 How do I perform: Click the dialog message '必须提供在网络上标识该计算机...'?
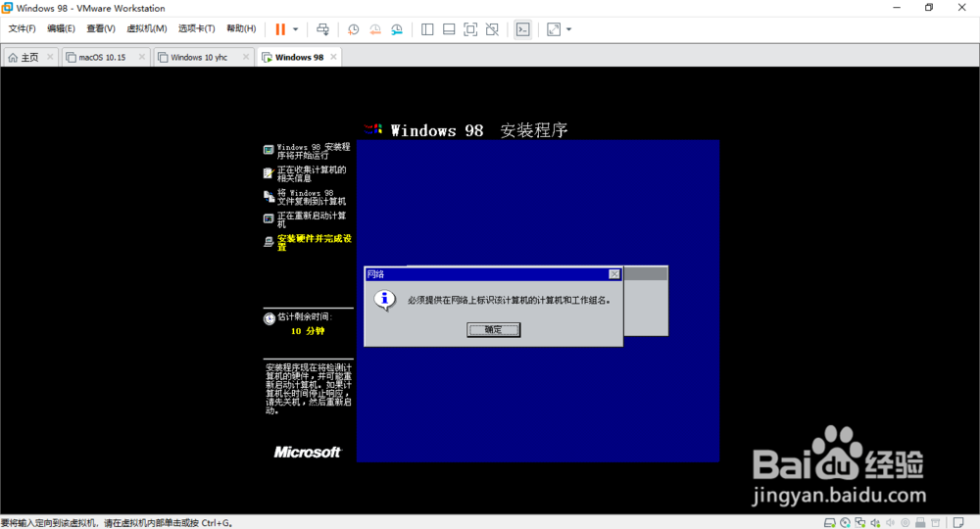tap(509, 301)
